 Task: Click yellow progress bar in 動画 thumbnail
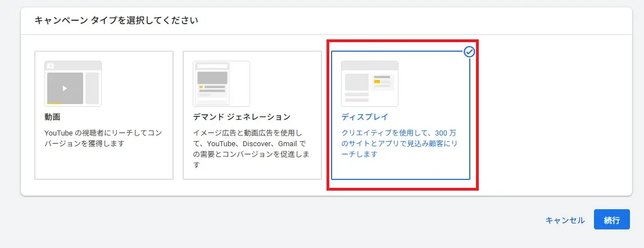[55, 103]
